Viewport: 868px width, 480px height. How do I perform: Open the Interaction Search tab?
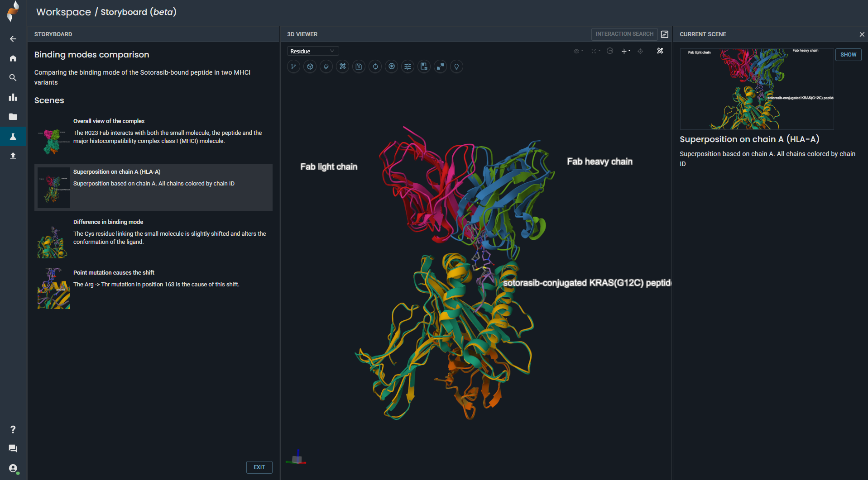coord(624,34)
